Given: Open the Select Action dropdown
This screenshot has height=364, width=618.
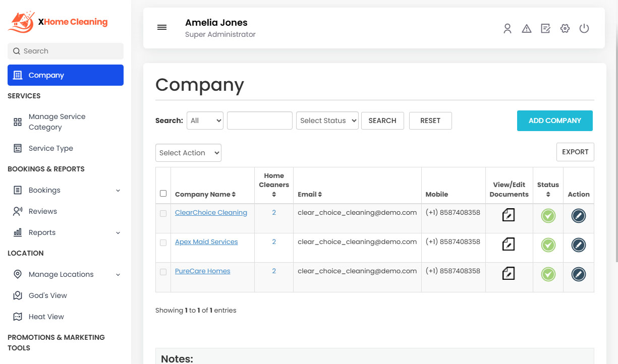Looking at the screenshot, I should point(188,152).
